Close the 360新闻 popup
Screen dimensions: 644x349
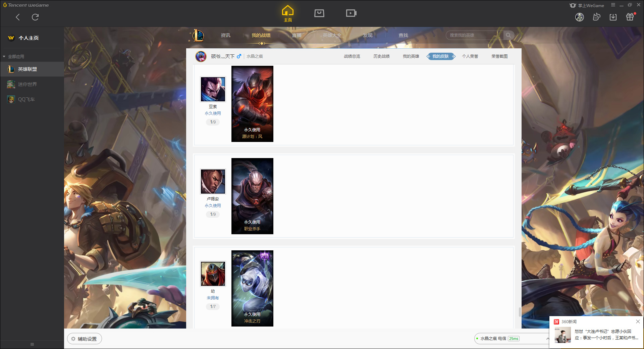tap(638, 321)
